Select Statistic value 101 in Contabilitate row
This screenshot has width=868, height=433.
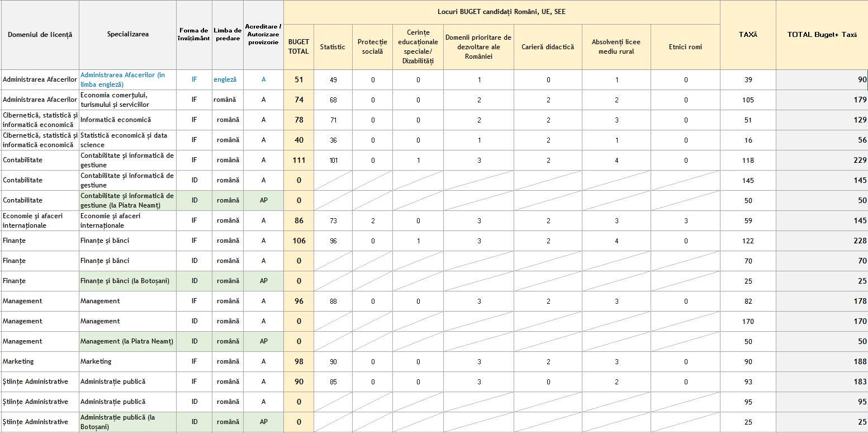tap(333, 160)
